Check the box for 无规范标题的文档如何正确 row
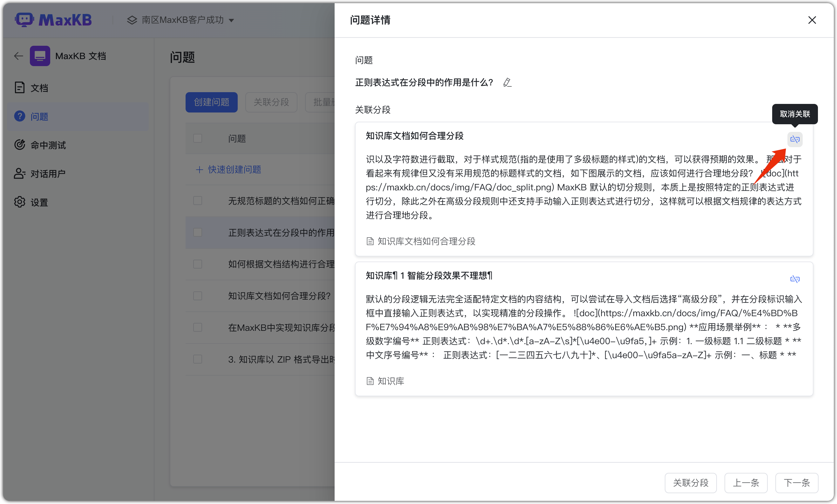Image resolution: width=837 pixels, height=504 pixels. click(x=197, y=201)
